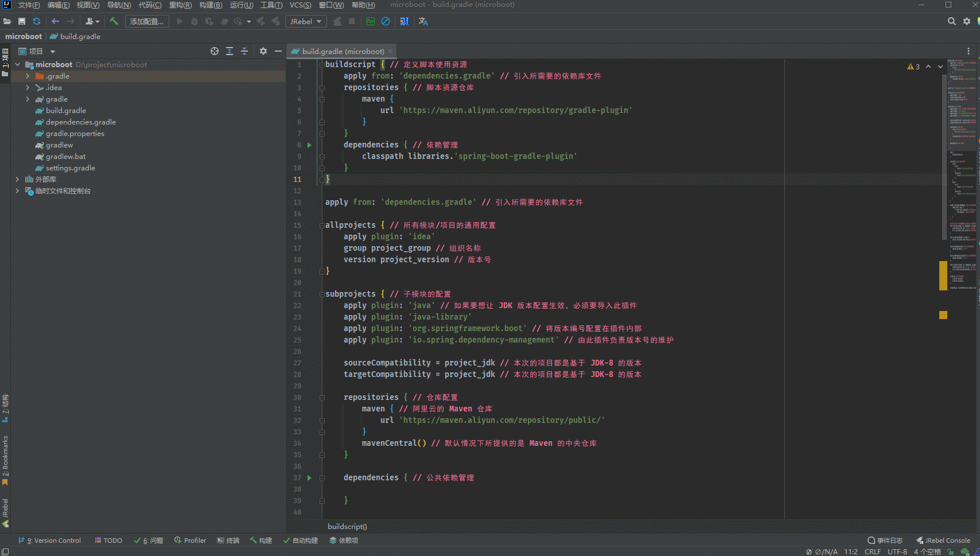Click the green profiler monitor toolbar icon
980x556 pixels.
coord(371,21)
